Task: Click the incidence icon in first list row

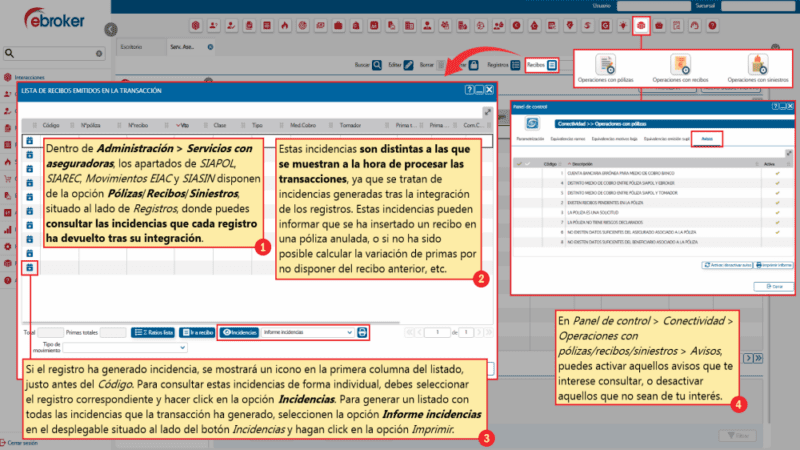Action: (30, 142)
